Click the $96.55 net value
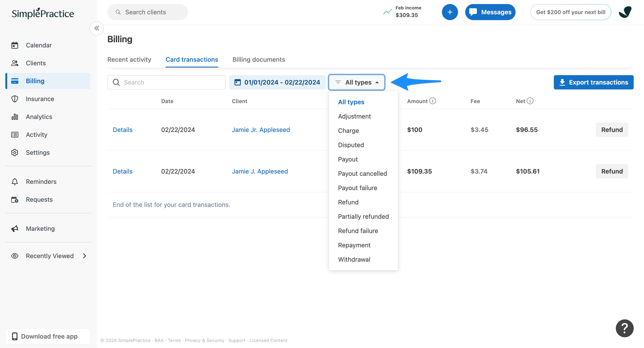The height and width of the screenshot is (348, 644). pyautogui.click(x=527, y=130)
